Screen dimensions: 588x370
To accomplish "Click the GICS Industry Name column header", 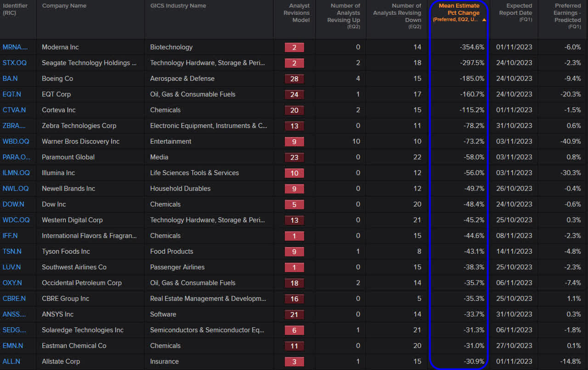I will point(179,6).
